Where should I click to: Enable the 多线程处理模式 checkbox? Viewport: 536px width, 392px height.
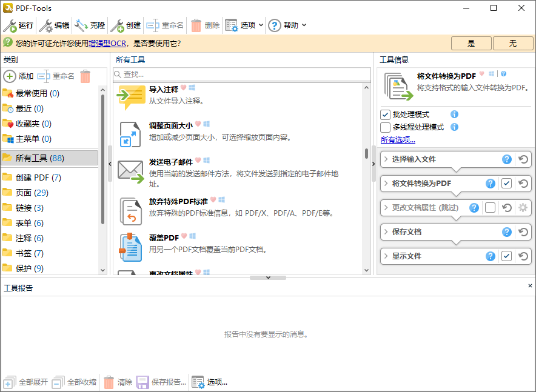(385, 127)
